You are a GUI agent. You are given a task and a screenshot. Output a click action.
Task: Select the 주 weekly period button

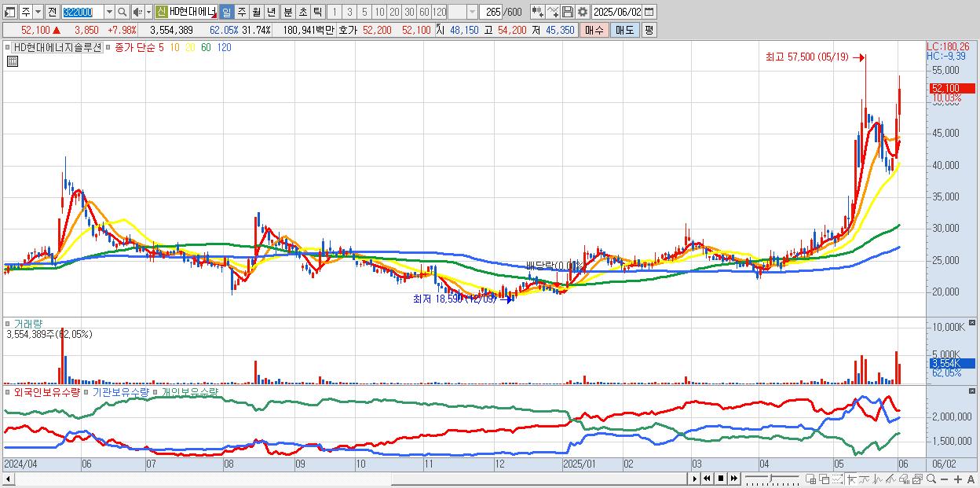[x=241, y=12]
